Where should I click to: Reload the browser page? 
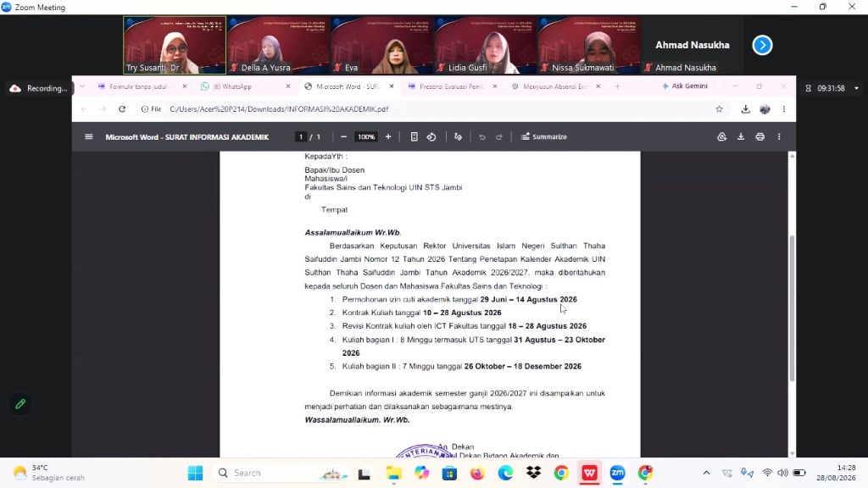point(122,109)
